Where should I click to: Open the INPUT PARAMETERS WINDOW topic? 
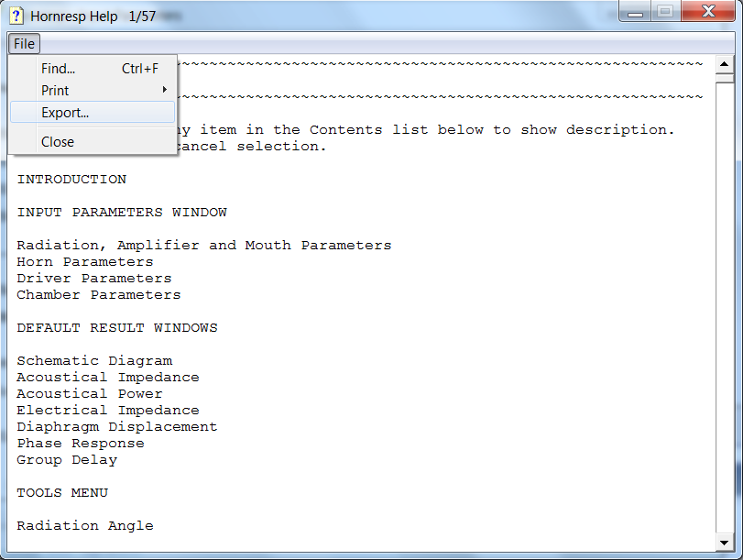coord(122,213)
